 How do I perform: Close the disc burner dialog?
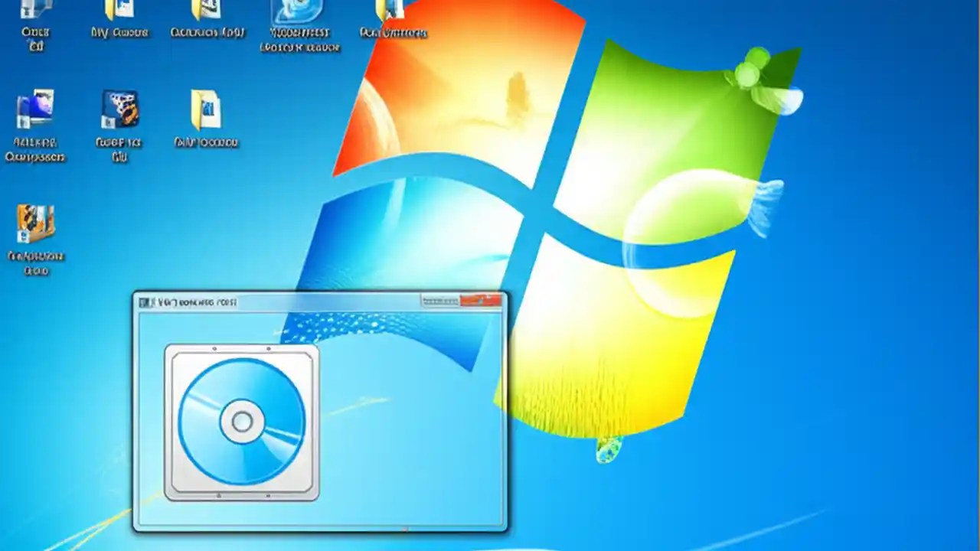pos(481,301)
